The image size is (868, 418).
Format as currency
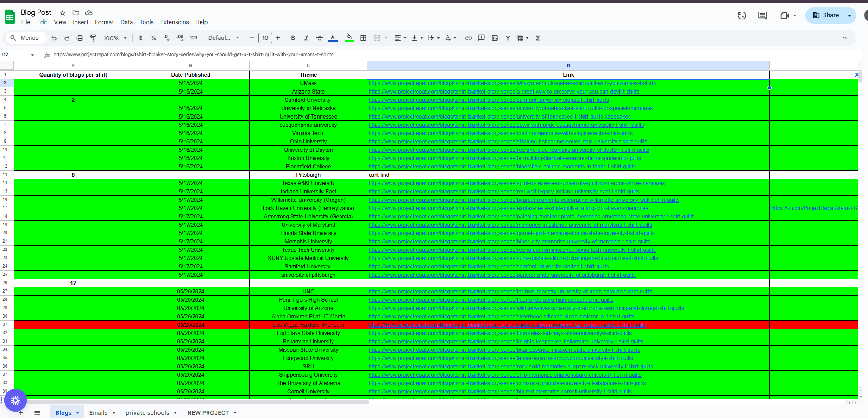[141, 38]
